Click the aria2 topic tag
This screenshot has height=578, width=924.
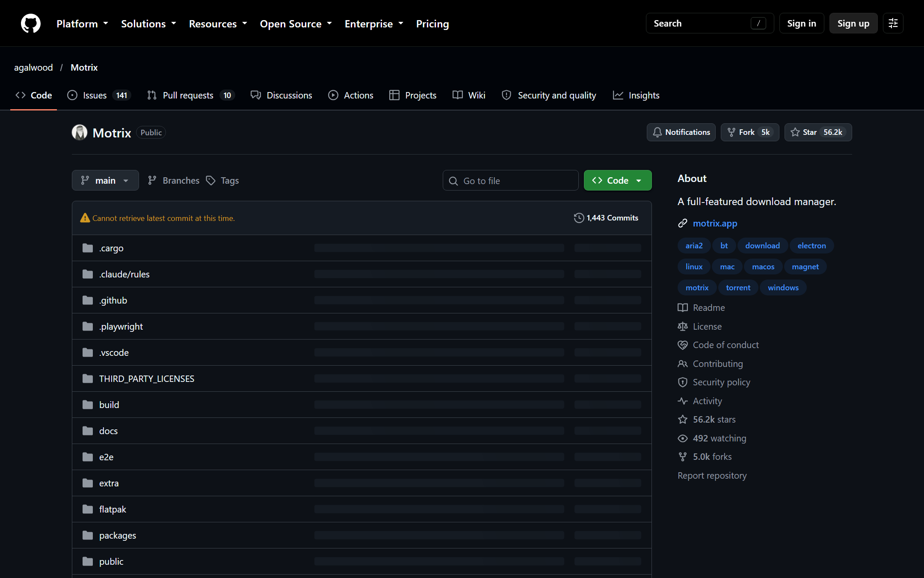coord(694,246)
